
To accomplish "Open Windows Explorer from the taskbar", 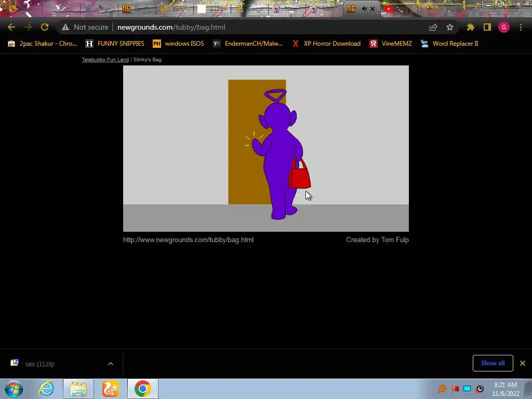I will [x=78, y=389].
